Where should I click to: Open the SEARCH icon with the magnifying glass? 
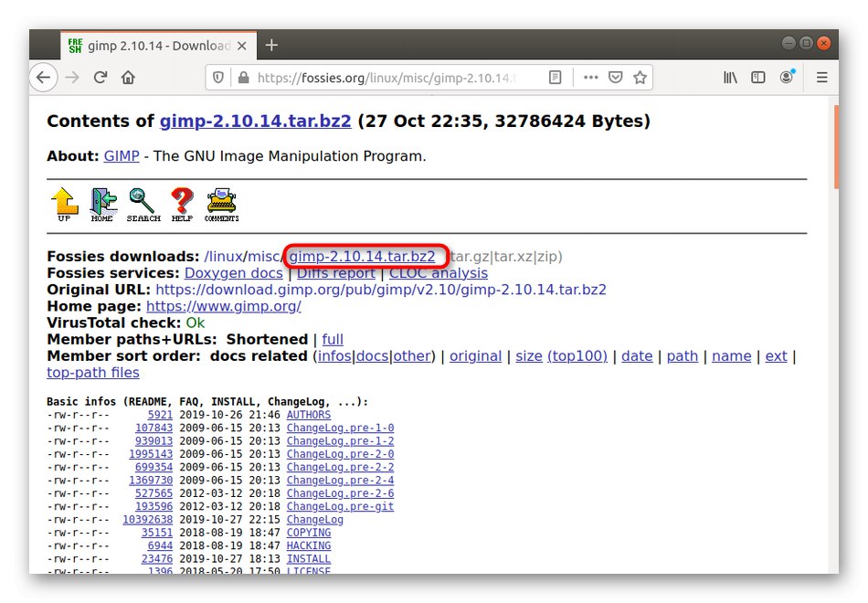click(x=143, y=203)
